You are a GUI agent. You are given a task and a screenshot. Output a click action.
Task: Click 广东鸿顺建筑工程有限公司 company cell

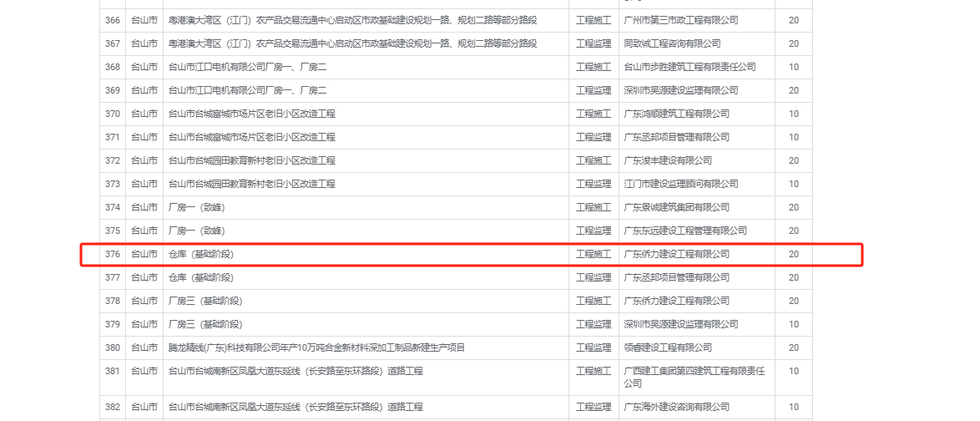point(676,114)
